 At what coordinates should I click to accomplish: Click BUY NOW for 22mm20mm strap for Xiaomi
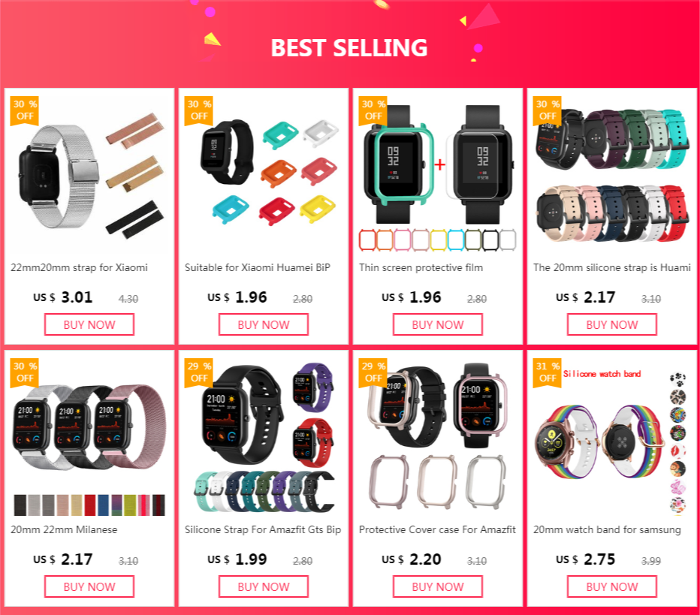(89, 324)
